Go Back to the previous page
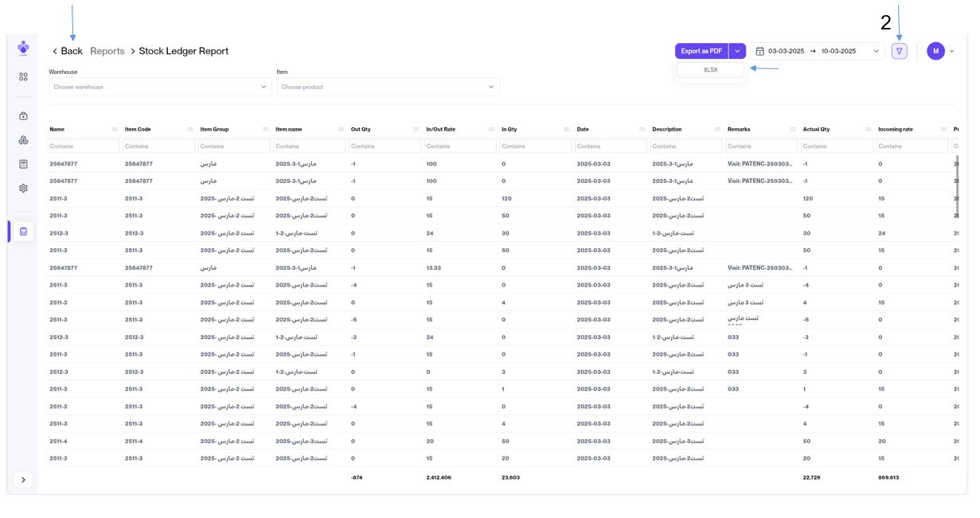Image resolution: width=980 pixels, height=518 pixels. (x=68, y=51)
